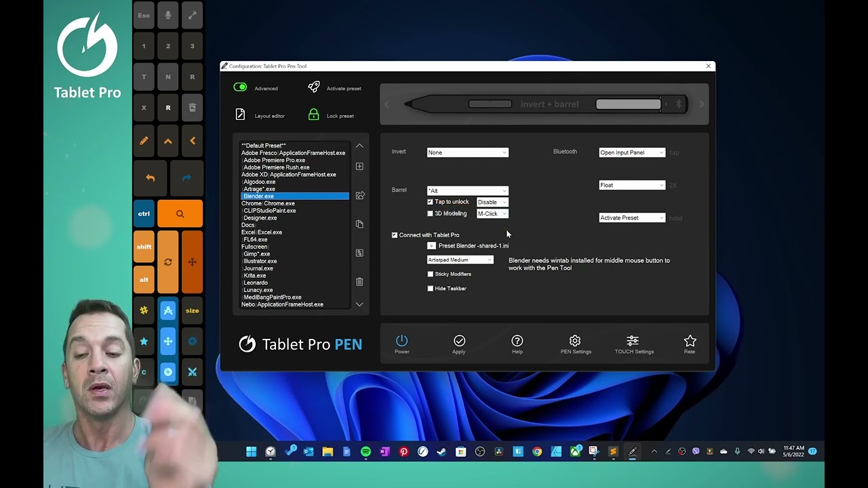Screen dimensions: 868x488
Task: Open TOUCH Settings sliders icon
Action: (x=633, y=340)
